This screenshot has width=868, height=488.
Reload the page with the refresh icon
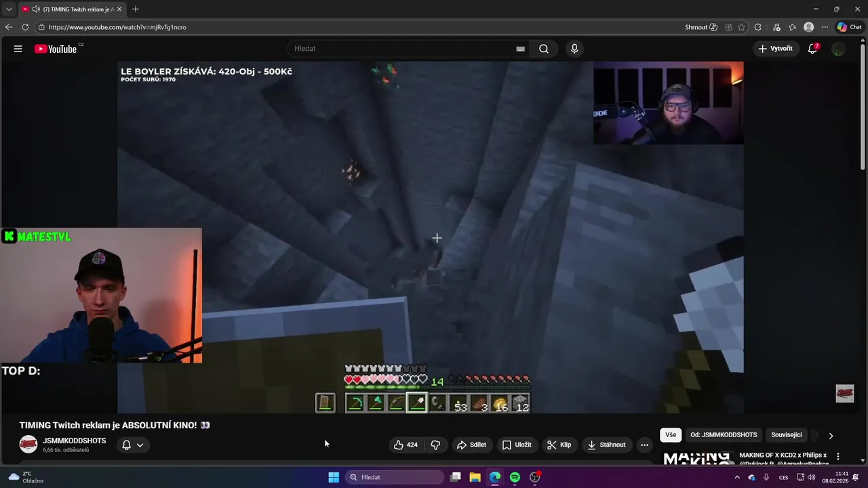[25, 27]
